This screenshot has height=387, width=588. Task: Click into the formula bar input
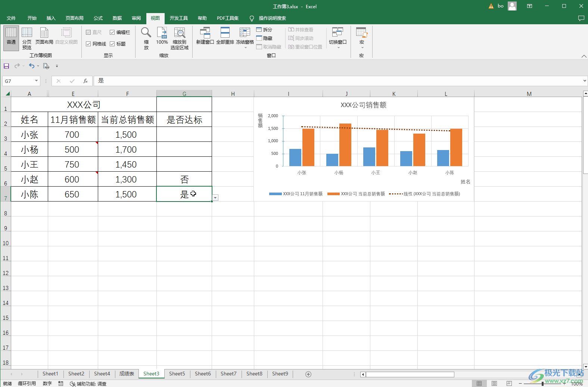338,81
